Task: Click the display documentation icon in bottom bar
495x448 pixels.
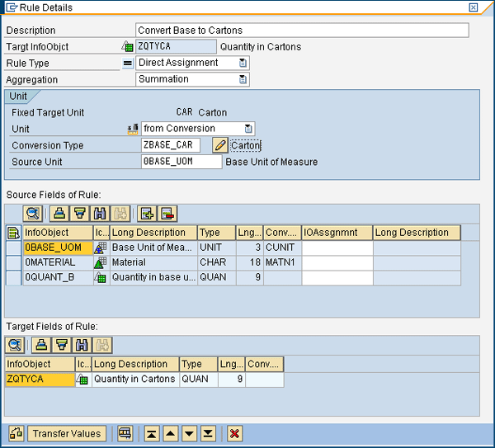Action: click(125, 433)
